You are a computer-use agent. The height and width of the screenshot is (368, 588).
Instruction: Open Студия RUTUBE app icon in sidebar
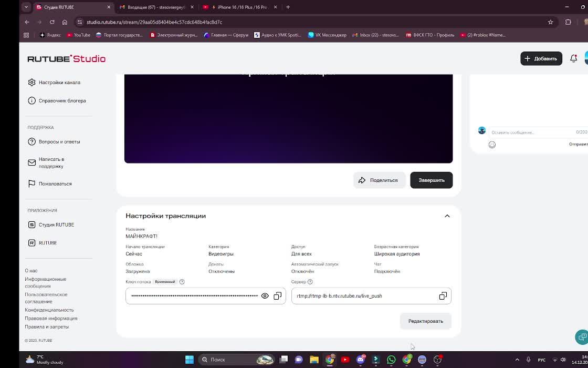point(32,224)
